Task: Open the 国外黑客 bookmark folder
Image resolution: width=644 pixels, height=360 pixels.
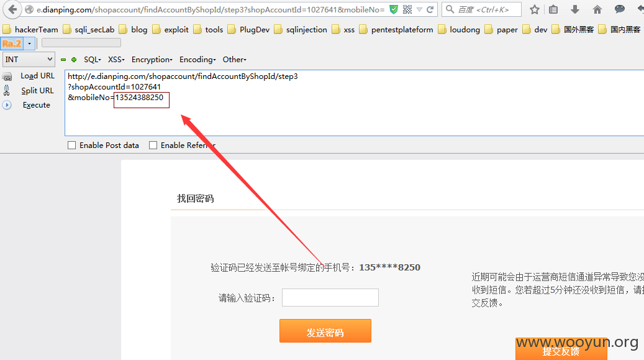Action: coord(573,30)
